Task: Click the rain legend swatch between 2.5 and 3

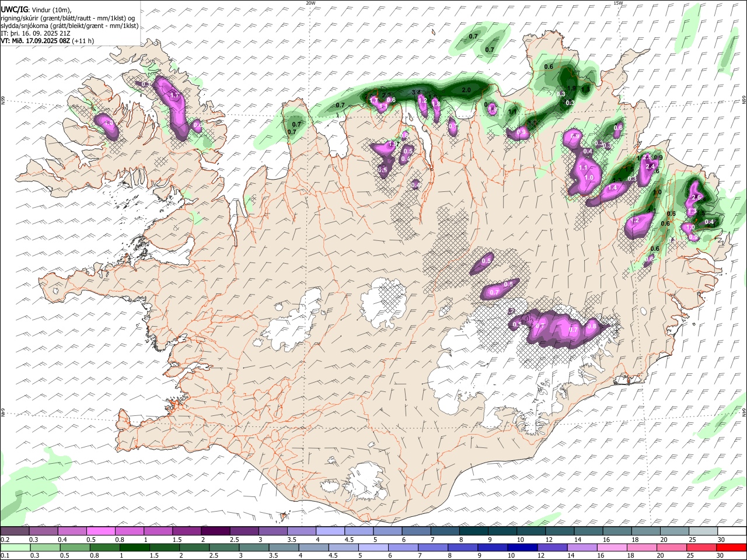Action: coord(224,547)
